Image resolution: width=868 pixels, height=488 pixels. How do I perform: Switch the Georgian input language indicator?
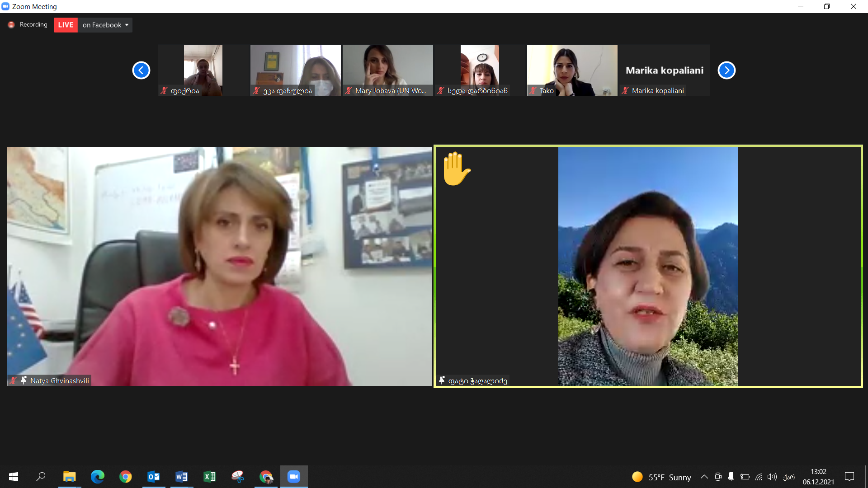(x=789, y=477)
